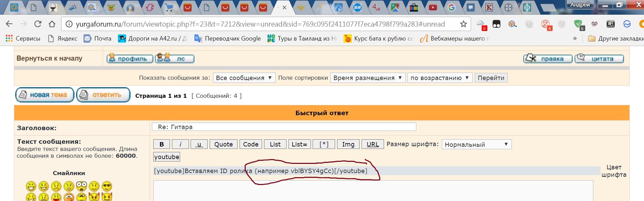Bookmark this page with the star icon
Image resolution: width=644 pixels, height=201 pixels.
tap(463, 24)
